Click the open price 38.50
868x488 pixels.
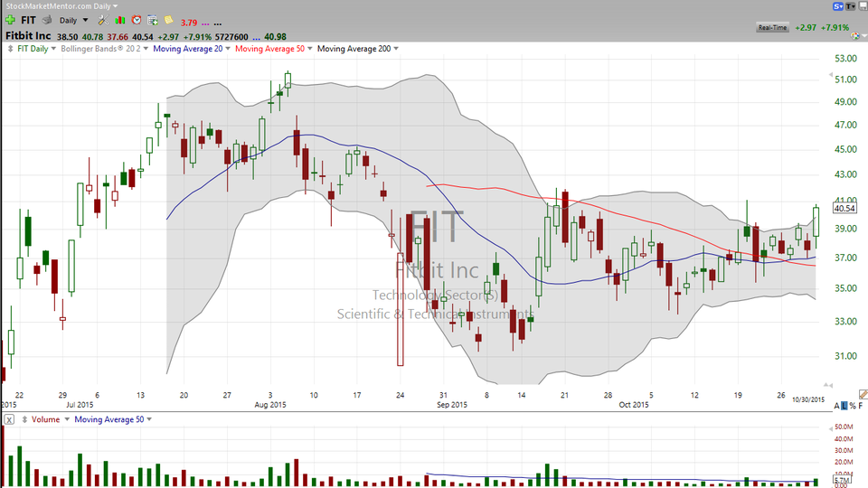(68, 37)
